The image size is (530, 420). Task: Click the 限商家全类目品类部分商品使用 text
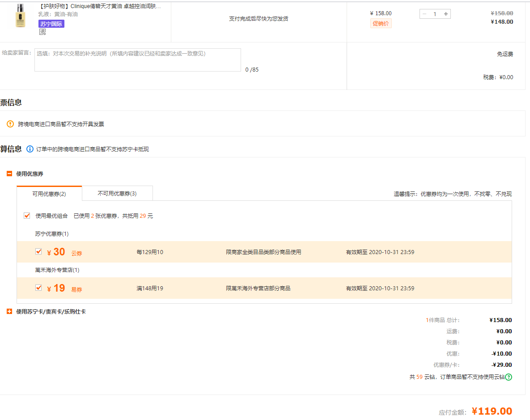pos(263,252)
